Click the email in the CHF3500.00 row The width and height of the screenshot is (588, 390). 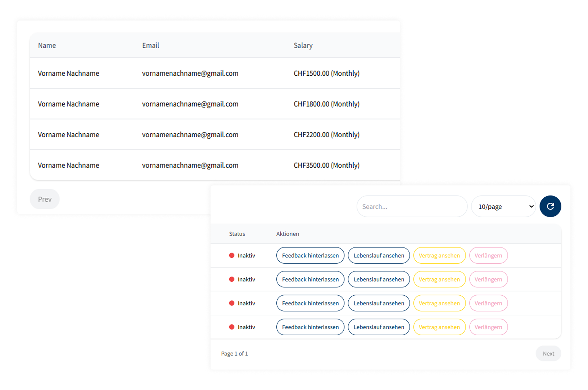(190, 165)
